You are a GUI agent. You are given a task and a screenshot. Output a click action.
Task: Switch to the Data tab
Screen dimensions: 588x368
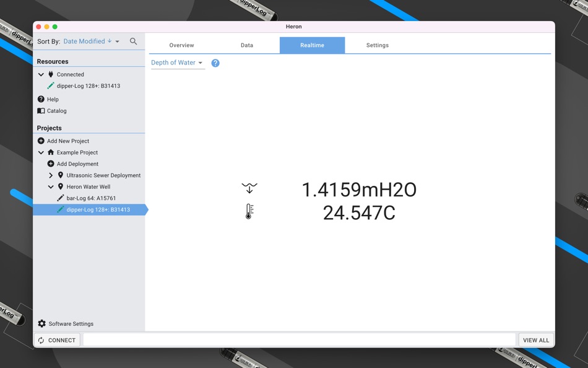(247, 45)
